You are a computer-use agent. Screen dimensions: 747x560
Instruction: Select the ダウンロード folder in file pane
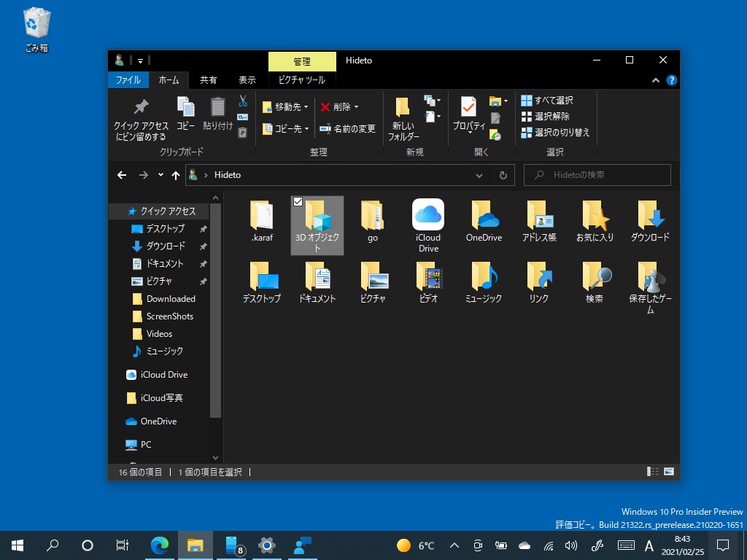(x=650, y=222)
